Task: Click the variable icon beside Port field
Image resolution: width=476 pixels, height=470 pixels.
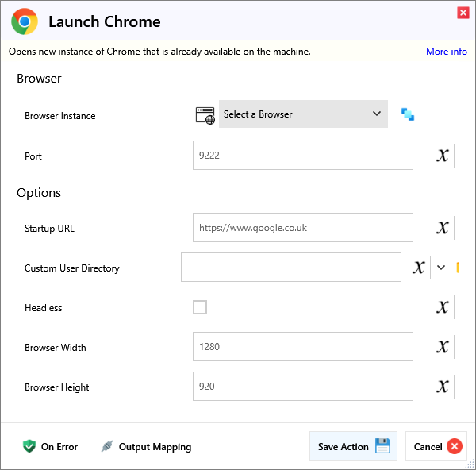Action: pyautogui.click(x=443, y=156)
